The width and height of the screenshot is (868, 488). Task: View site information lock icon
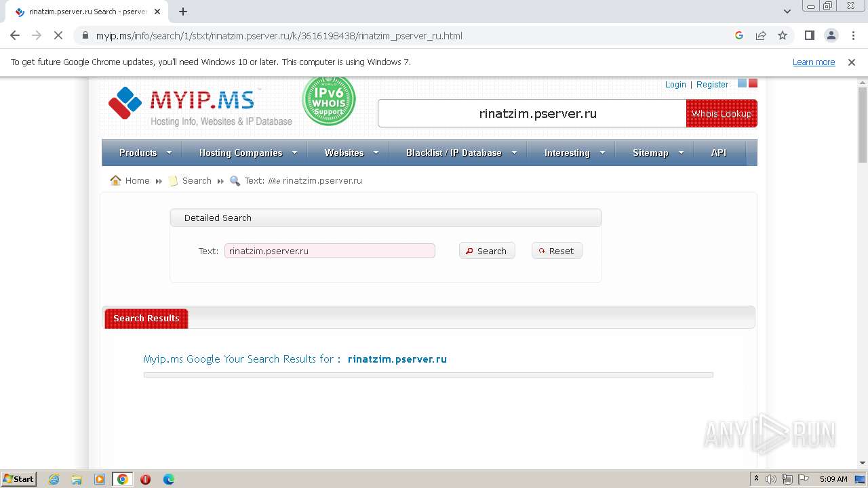85,36
